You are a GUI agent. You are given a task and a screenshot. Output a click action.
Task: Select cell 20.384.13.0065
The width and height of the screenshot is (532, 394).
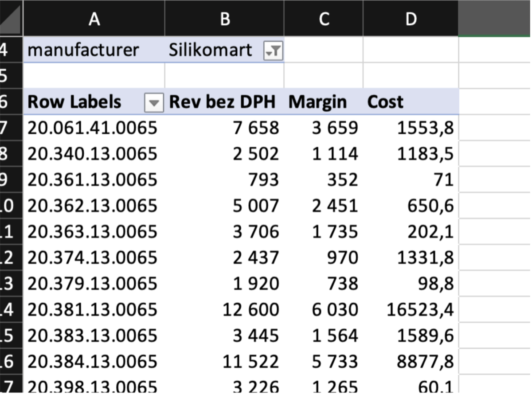point(94,361)
